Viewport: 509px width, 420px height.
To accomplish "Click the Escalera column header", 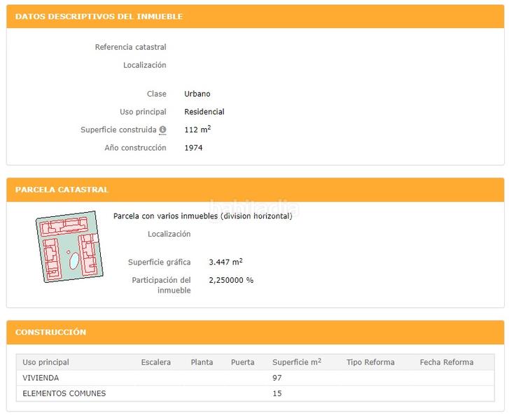I will point(155,363).
